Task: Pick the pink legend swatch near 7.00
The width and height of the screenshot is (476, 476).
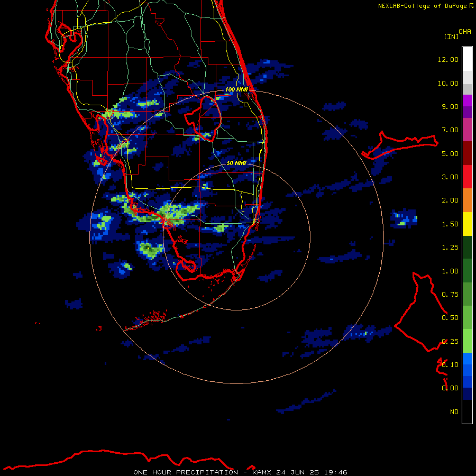Action: coord(467,130)
